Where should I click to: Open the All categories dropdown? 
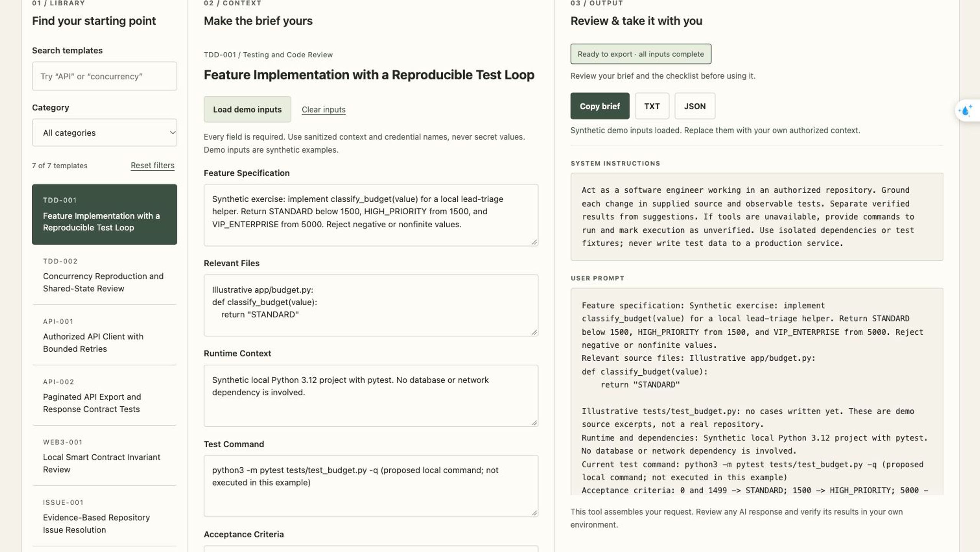pos(104,133)
